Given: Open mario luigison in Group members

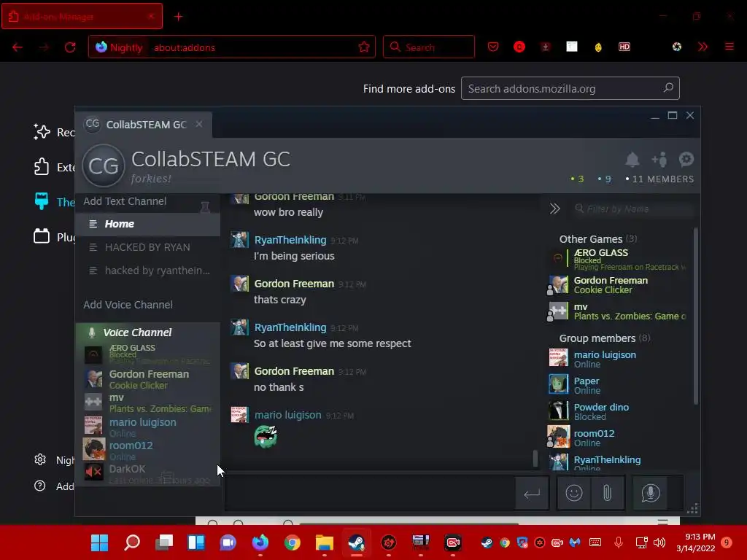Looking at the screenshot, I should [x=617, y=359].
